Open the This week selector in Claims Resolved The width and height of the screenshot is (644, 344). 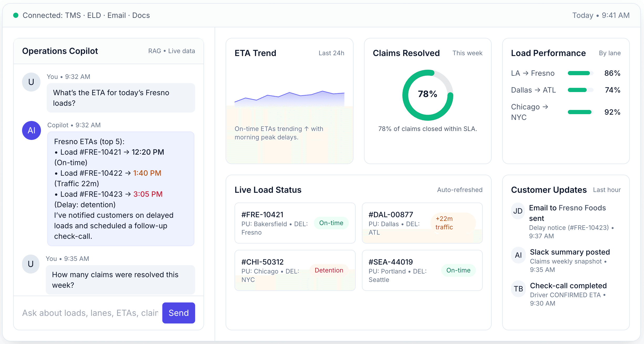pyautogui.click(x=467, y=53)
